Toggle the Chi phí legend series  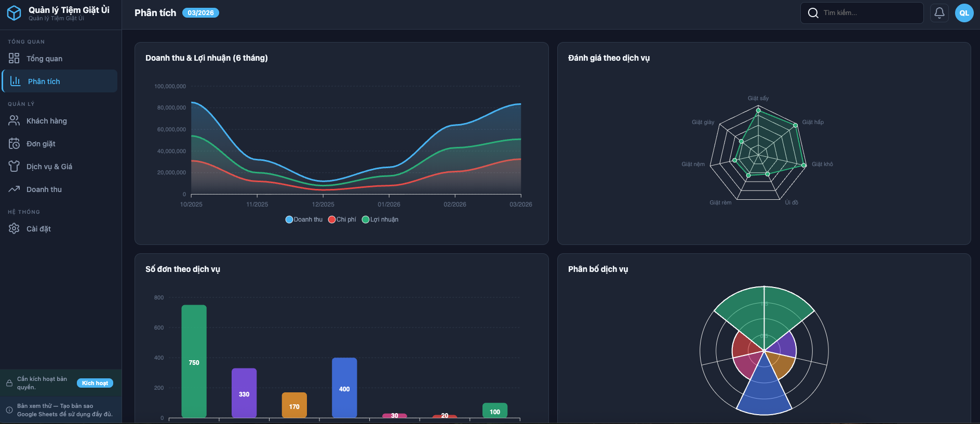coord(342,220)
